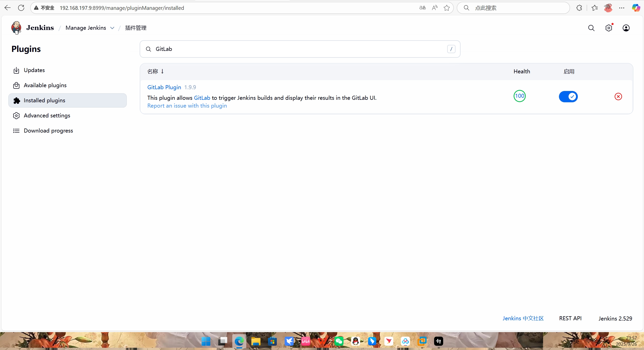Screen dimensions: 644x350
Task: Uninstall GitLab Plugin with red X
Action: pos(618,97)
